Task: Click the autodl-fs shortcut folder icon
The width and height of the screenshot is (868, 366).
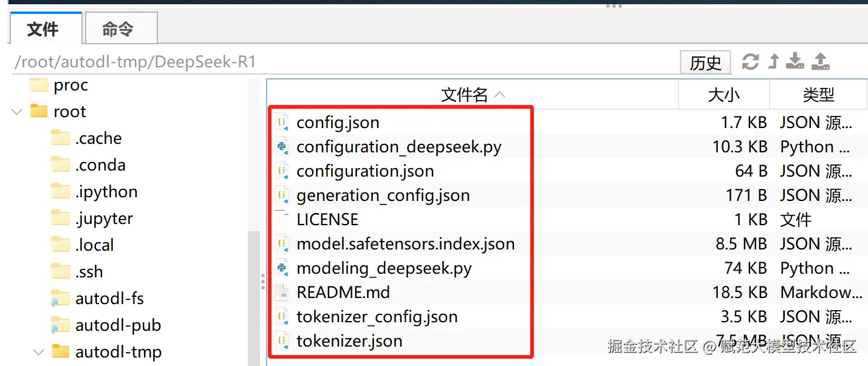Action: [61, 299]
